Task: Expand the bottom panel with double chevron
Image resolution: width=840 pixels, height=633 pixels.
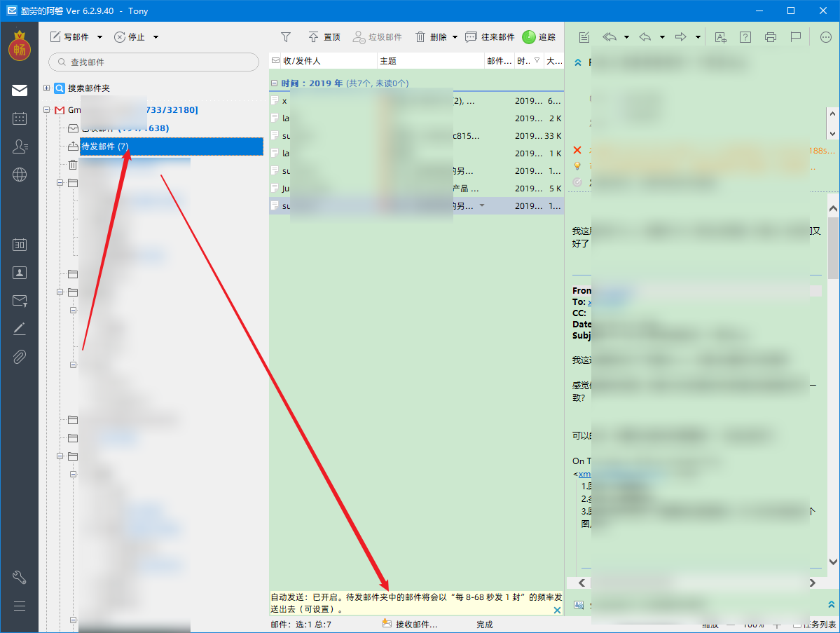Action: click(831, 604)
